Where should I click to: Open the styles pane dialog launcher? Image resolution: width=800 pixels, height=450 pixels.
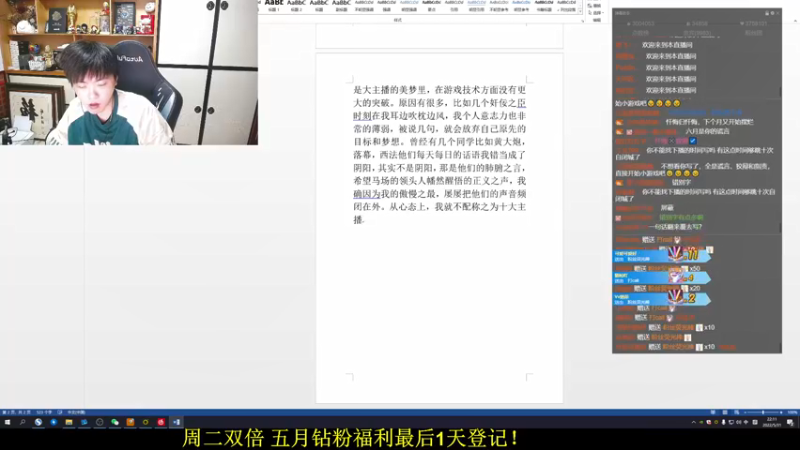coord(582,21)
